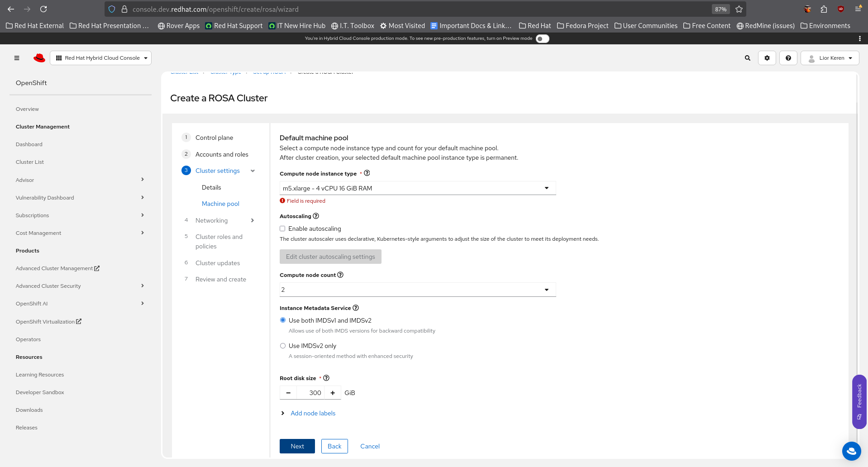
Task: Open the console search icon
Action: click(x=748, y=58)
